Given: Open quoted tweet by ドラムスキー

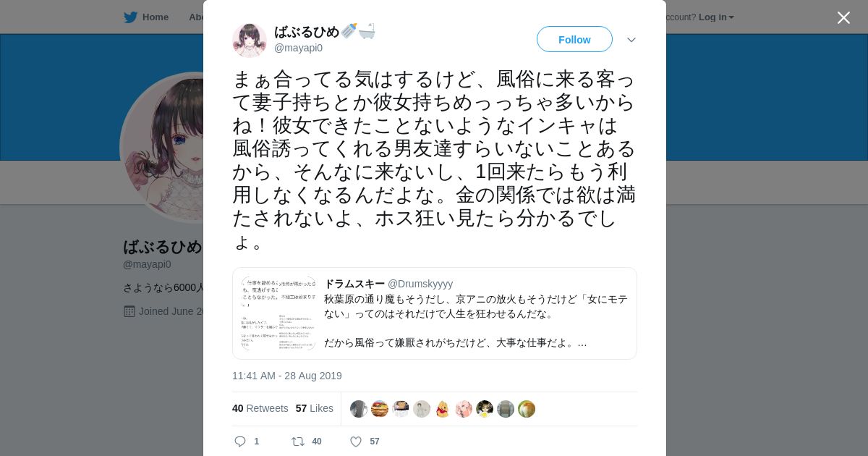Looking at the screenshot, I should [x=435, y=313].
